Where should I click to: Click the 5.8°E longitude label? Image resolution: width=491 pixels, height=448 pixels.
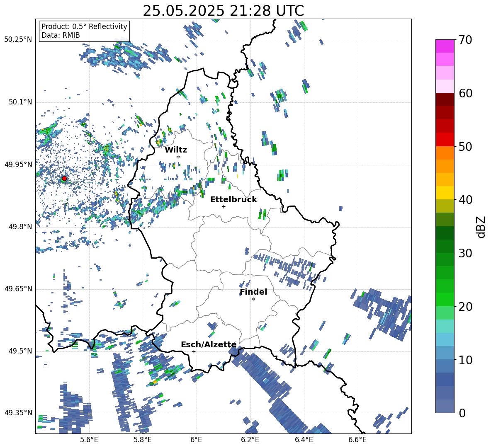click(x=143, y=440)
